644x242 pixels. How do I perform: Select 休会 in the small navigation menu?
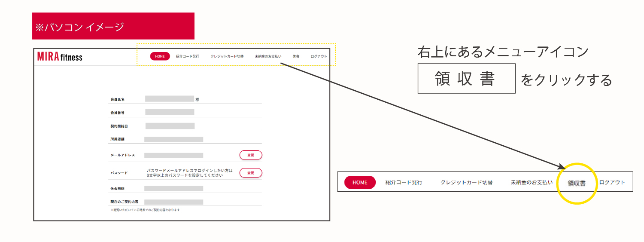coord(296,56)
